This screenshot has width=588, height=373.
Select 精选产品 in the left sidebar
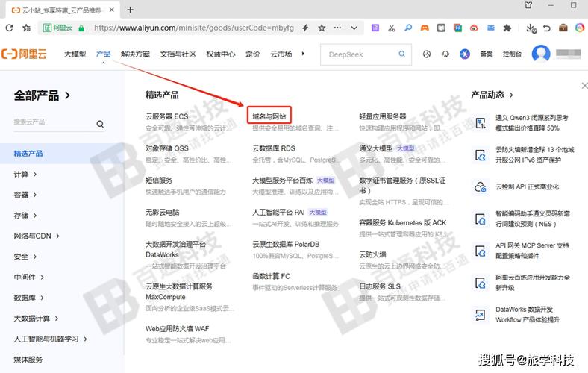[28, 154]
